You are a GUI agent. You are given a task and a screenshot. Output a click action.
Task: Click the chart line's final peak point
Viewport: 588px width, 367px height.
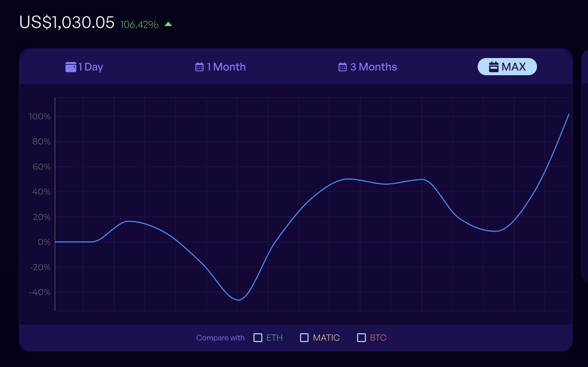coord(569,114)
